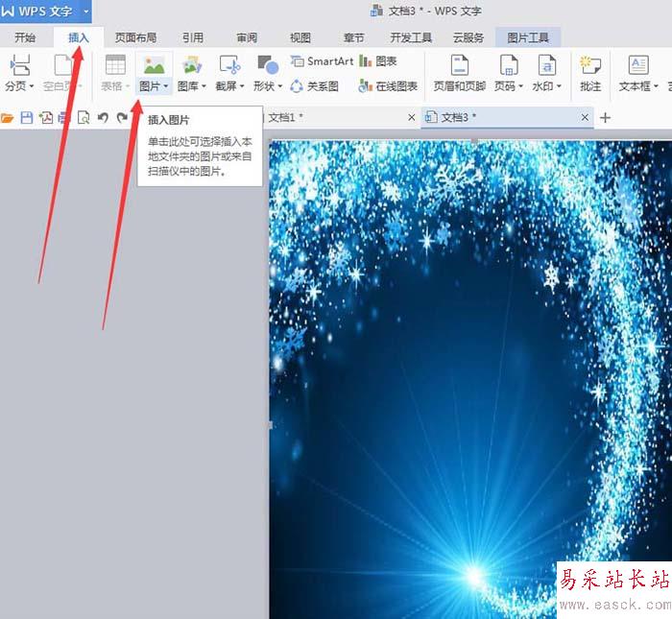The image size is (672, 619).
Task: Click the open folder icon in quick toolbar
Action: click(x=8, y=117)
